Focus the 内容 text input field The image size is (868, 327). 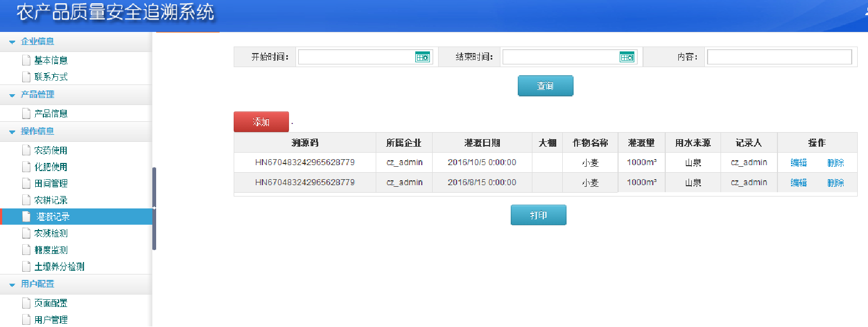[x=779, y=57]
